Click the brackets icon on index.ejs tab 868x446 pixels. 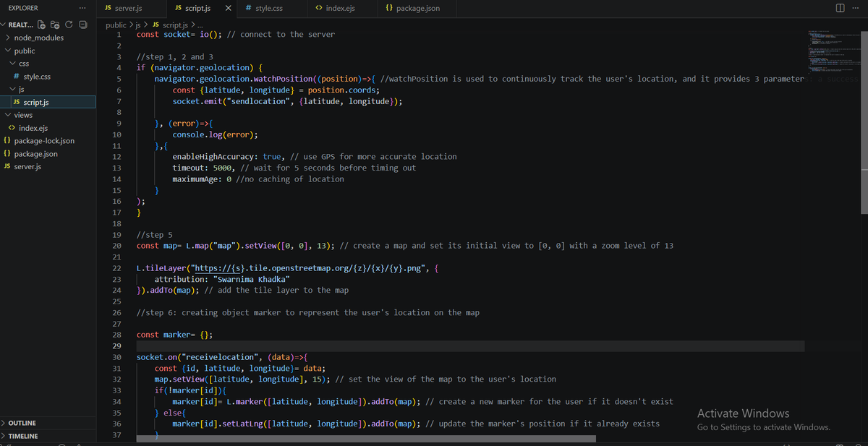pyautogui.click(x=319, y=9)
